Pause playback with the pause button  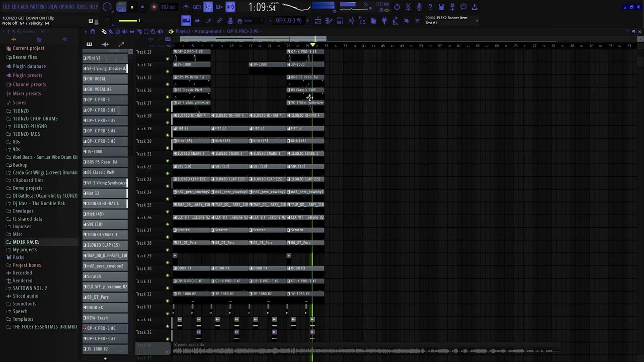pos(132,7)
